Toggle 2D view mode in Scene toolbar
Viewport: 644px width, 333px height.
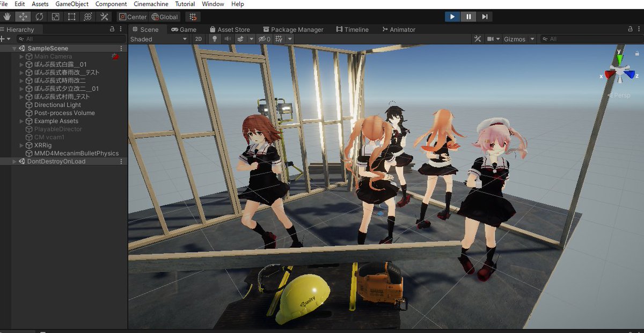tap(197, 39)
